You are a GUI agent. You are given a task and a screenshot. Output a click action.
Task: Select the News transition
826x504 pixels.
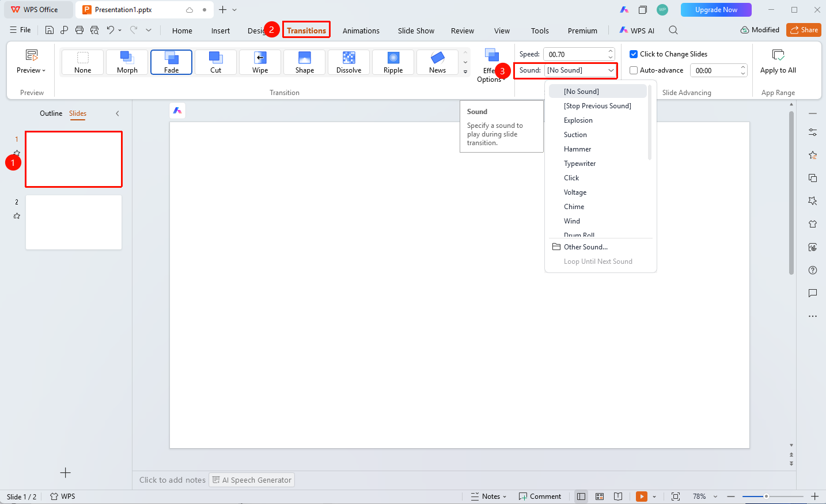click(x=437, y=62)
